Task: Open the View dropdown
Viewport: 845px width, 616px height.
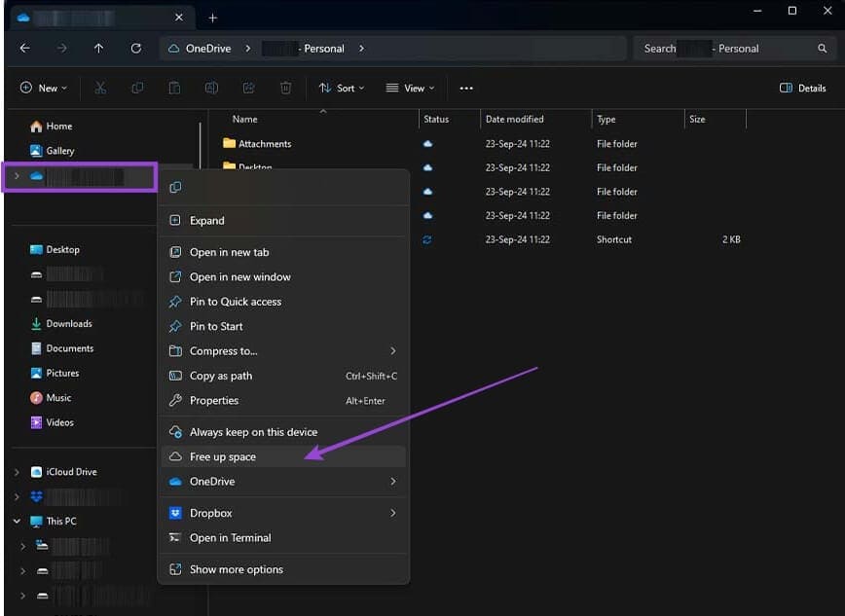Action: click(410, 88)
